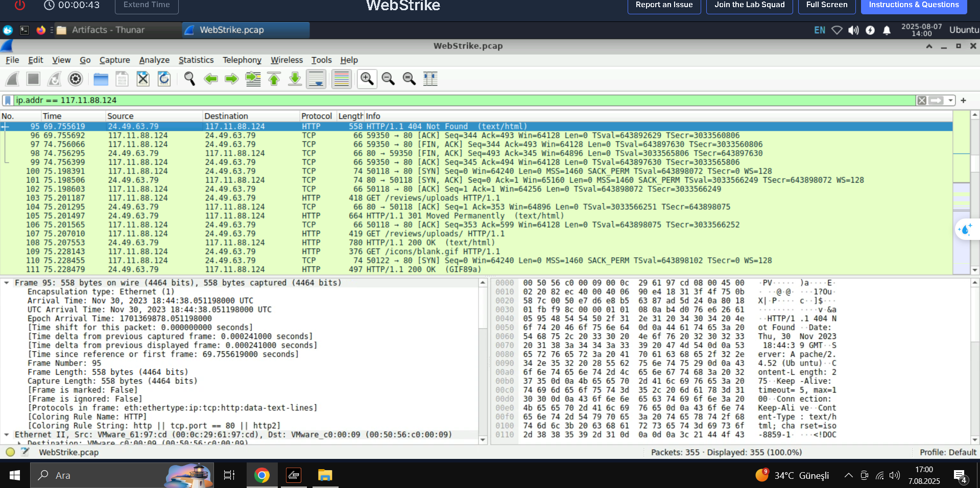980x488 pixels.
Task: Open the Capture menu
Action: (114, 60)
